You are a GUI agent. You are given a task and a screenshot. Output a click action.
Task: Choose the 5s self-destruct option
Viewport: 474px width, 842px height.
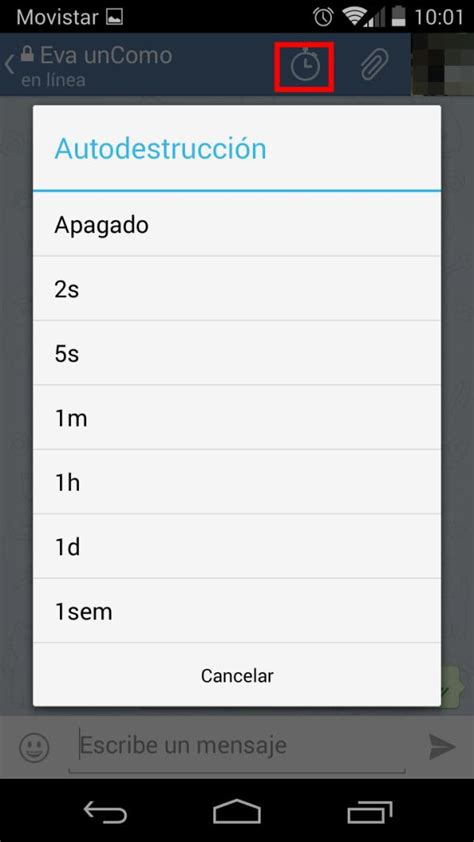[237, 353]
